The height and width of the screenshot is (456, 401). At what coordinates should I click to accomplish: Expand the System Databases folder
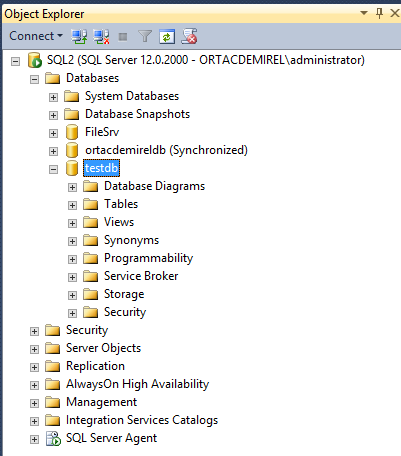[53, 97]
